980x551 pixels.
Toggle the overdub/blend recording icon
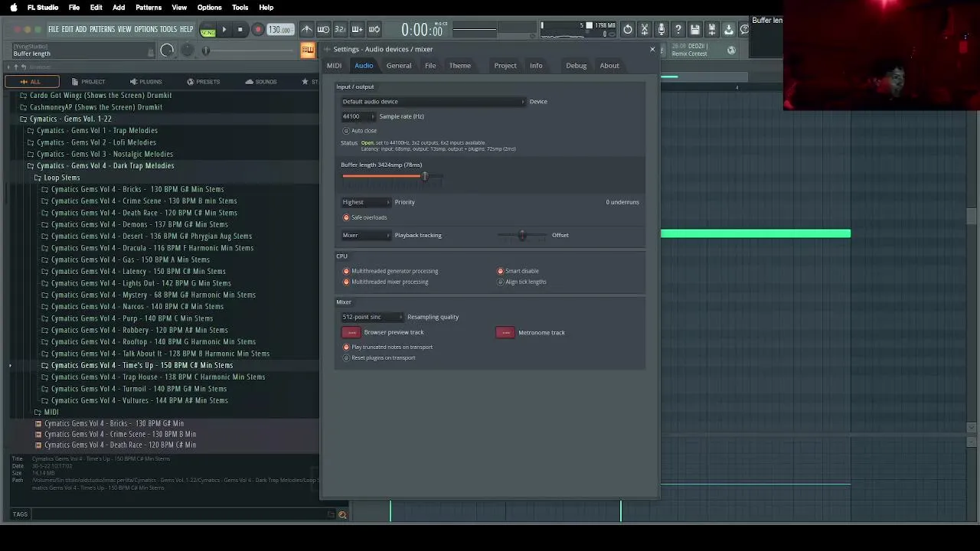(357, 30)
